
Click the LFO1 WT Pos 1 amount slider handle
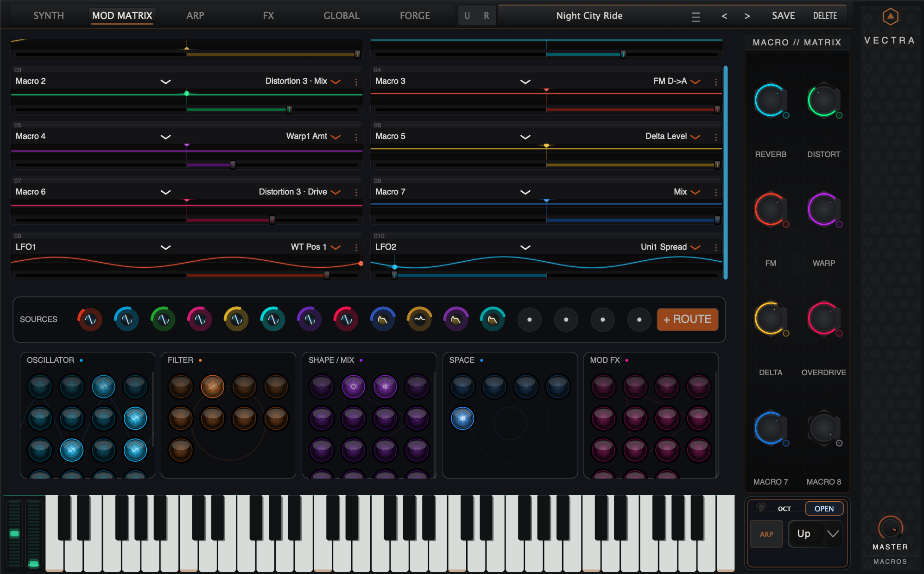coord(327,275)
